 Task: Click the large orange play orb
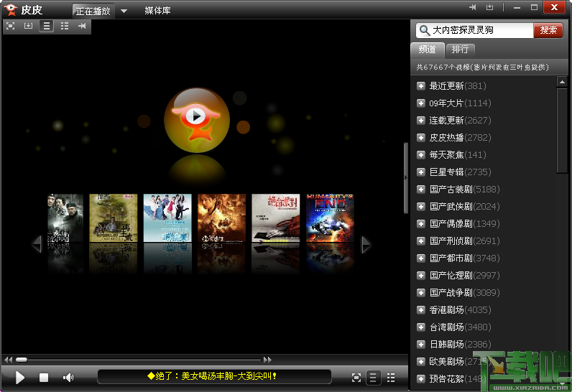[197, 120]
